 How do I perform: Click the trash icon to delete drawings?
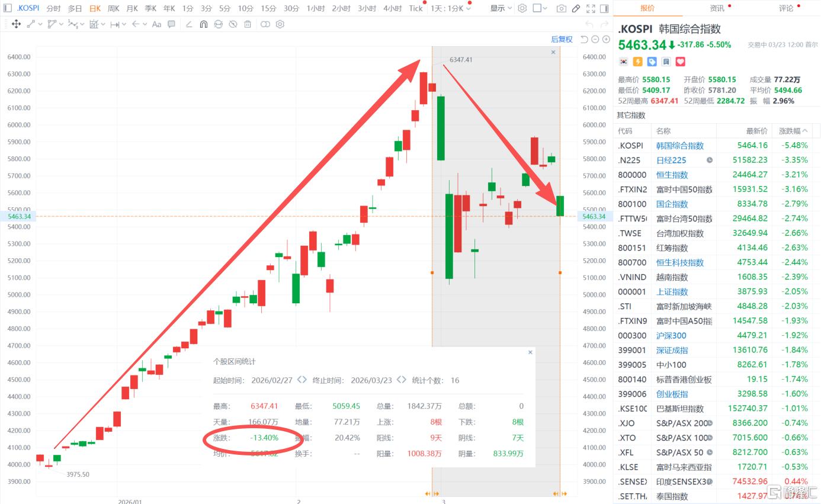248,24
